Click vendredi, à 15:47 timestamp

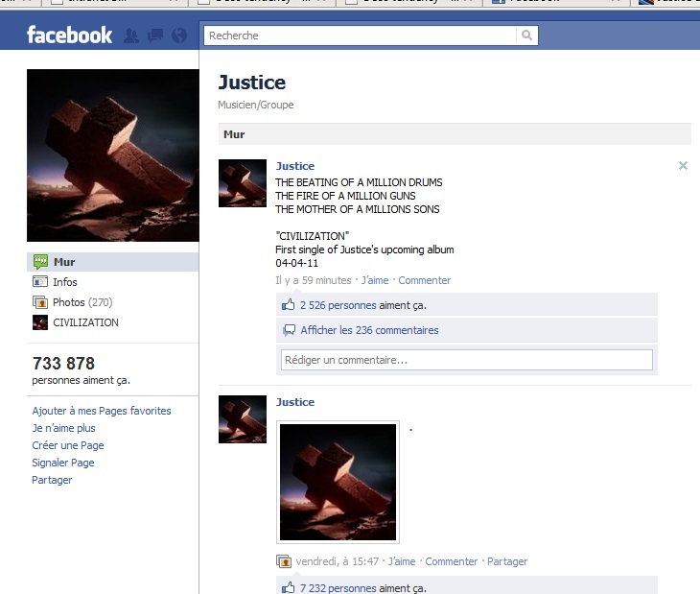(x=337, y=561)
